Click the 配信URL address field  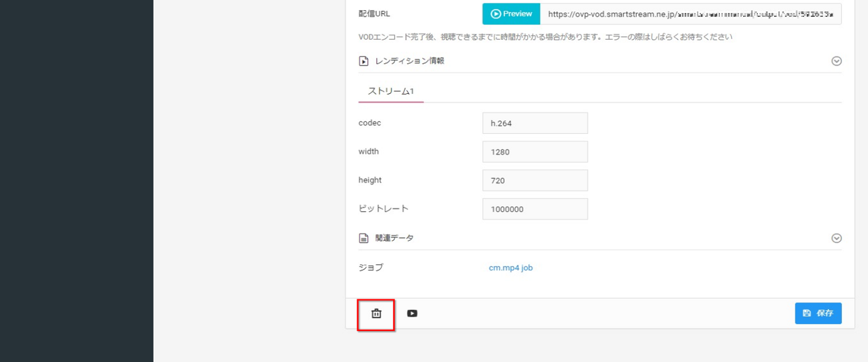[x=690, y=14]
